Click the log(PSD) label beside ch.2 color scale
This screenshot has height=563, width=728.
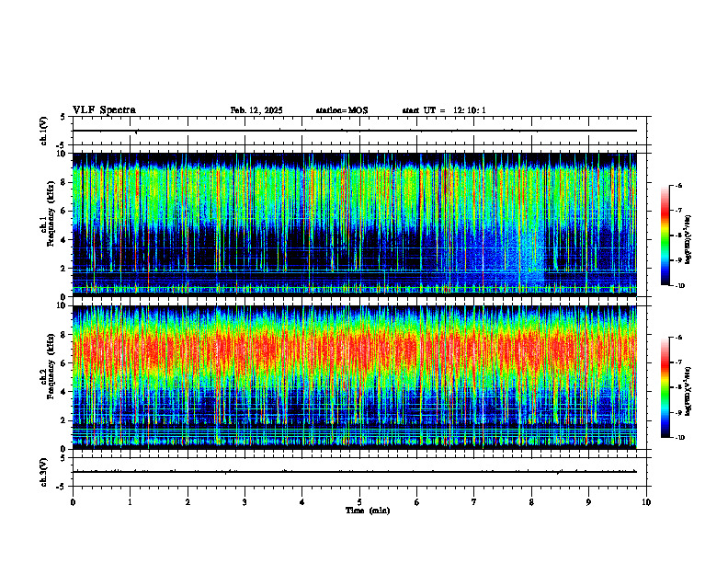(688, 391)
